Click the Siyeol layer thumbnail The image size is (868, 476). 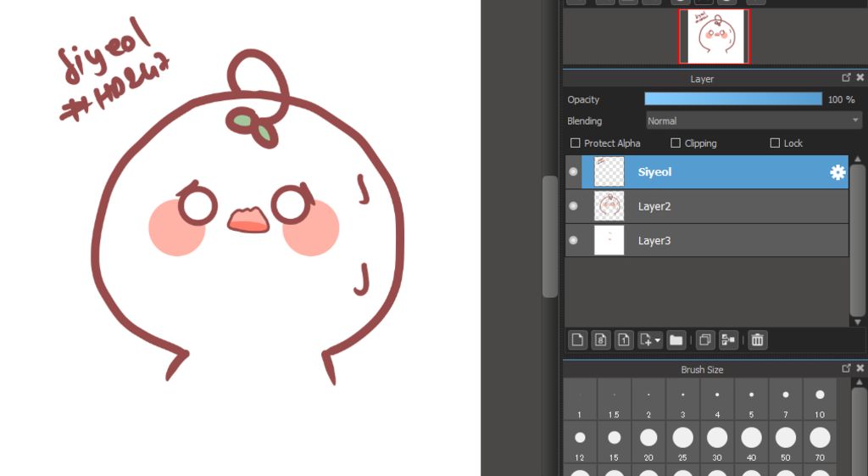609,171
